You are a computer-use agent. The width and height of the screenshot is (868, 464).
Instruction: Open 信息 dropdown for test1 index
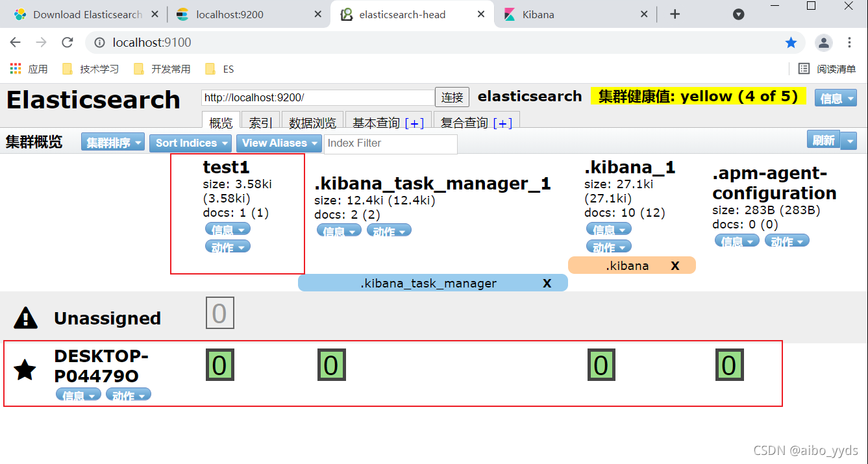(228, 229)
